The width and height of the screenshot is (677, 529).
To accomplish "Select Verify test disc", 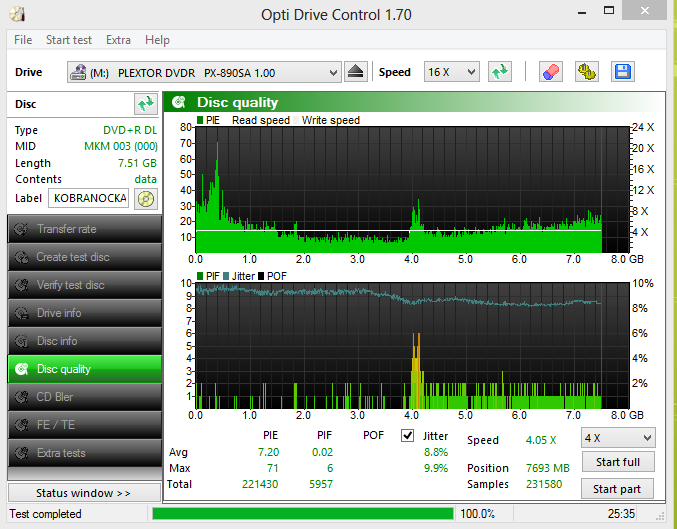I will (85, 285).
